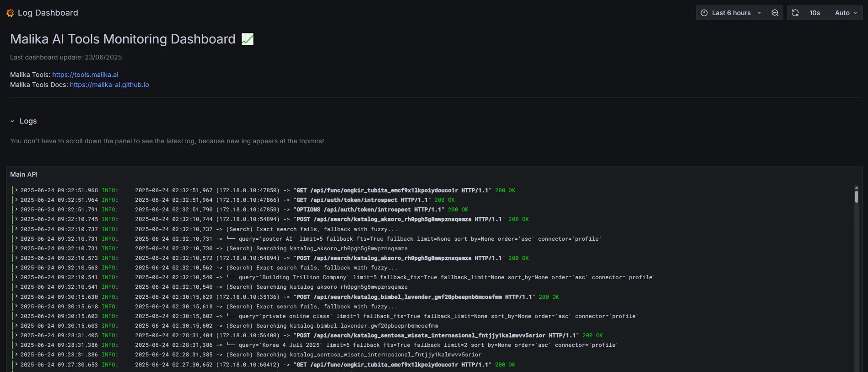Expand log row at 09:30:15.630
The image size is (868, 372).
coord(16,297)
